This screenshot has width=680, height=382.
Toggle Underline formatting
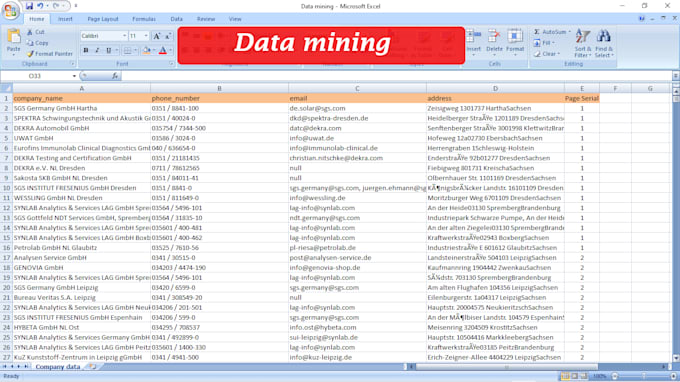(x=108, y=51)
